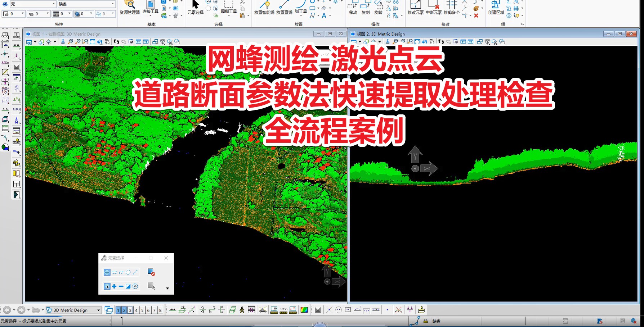This screenshot has width=644, height=327.
Task: Choose the 旋转 rotate tool
Action: tap(378, 8)
